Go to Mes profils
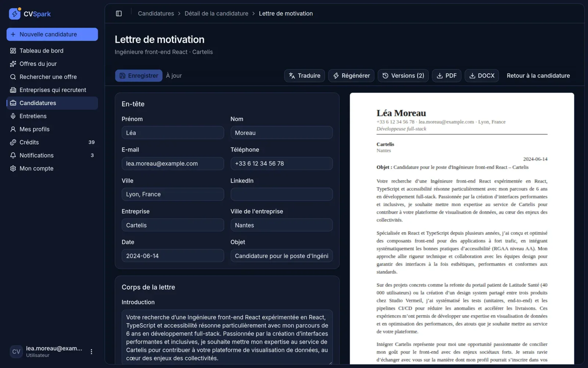 coord(52,129)
